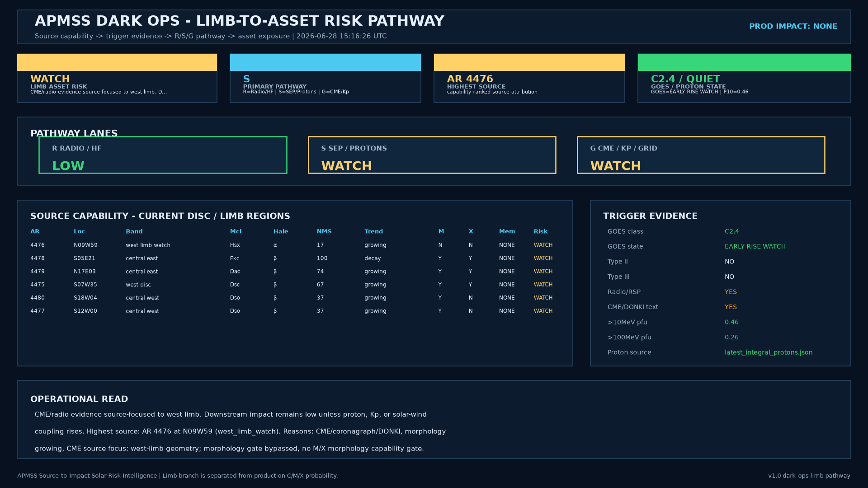The image size is (868, 488).
Task: Click the green bar above C2.4 / QUIET
Action: tap(744, 62)
